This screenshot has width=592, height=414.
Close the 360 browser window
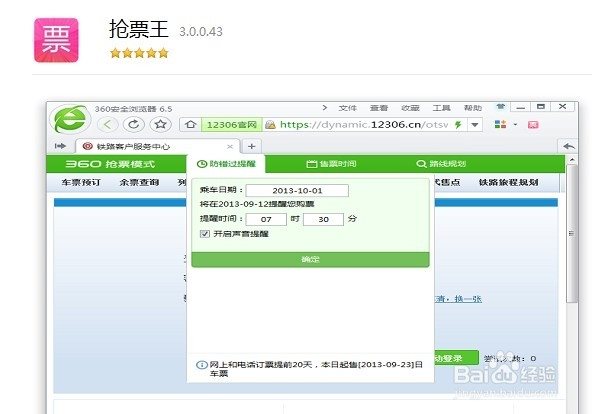(562, 107)
